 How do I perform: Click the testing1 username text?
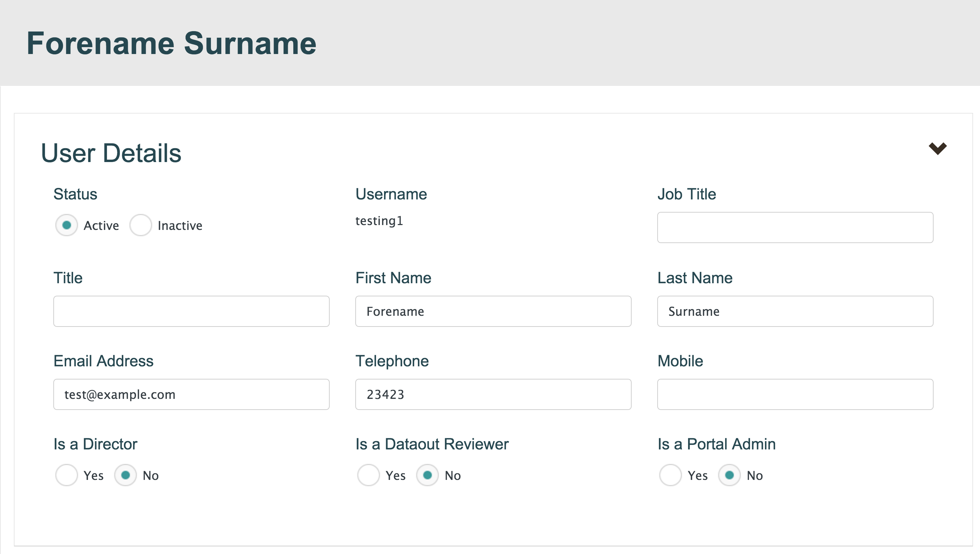pos(379,221)
